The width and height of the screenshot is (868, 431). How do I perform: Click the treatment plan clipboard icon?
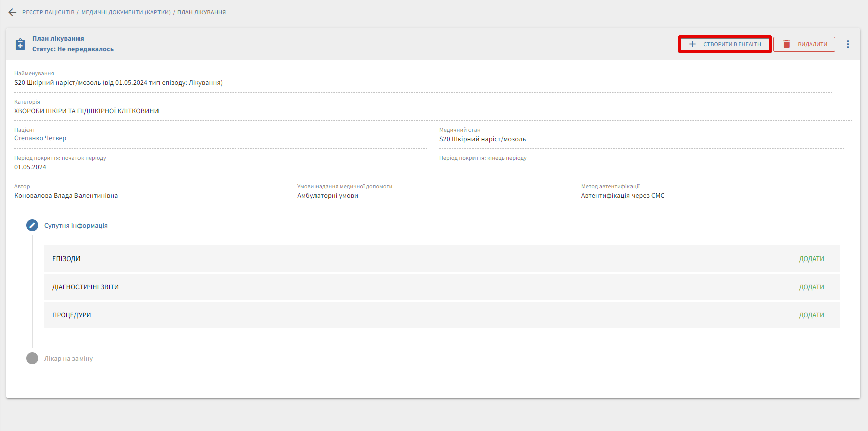[20, 44]
